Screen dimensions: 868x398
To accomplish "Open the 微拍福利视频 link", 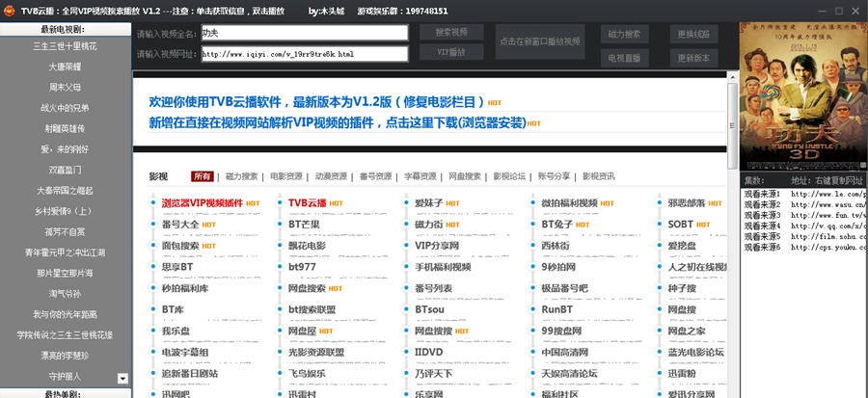I will pos(570,203).
